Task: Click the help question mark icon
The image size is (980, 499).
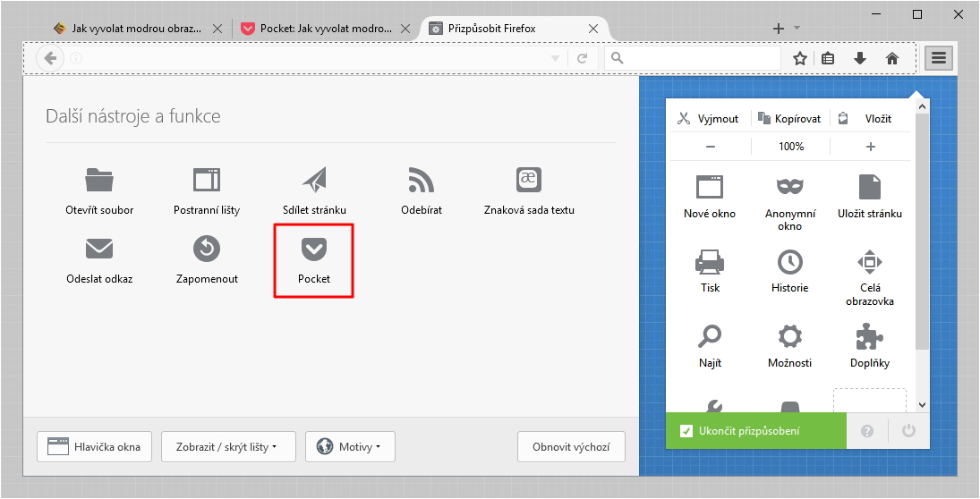Action: pos(867,431)
